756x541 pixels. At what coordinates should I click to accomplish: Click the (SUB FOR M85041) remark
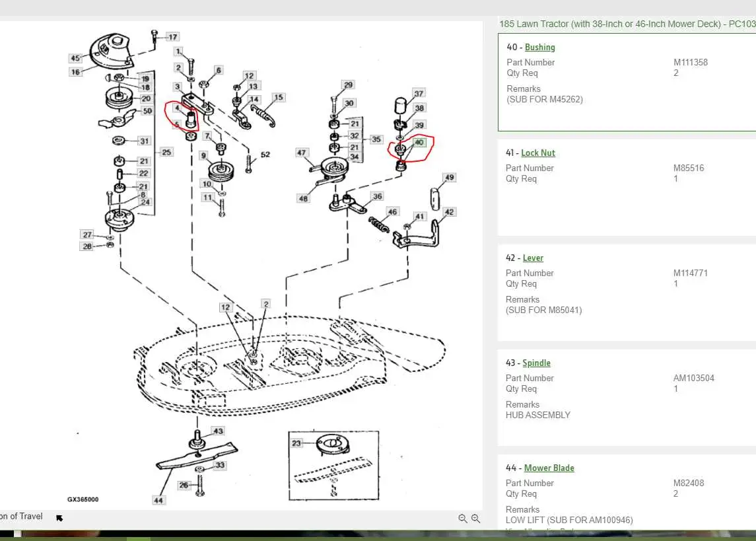(x=543, y=310)
